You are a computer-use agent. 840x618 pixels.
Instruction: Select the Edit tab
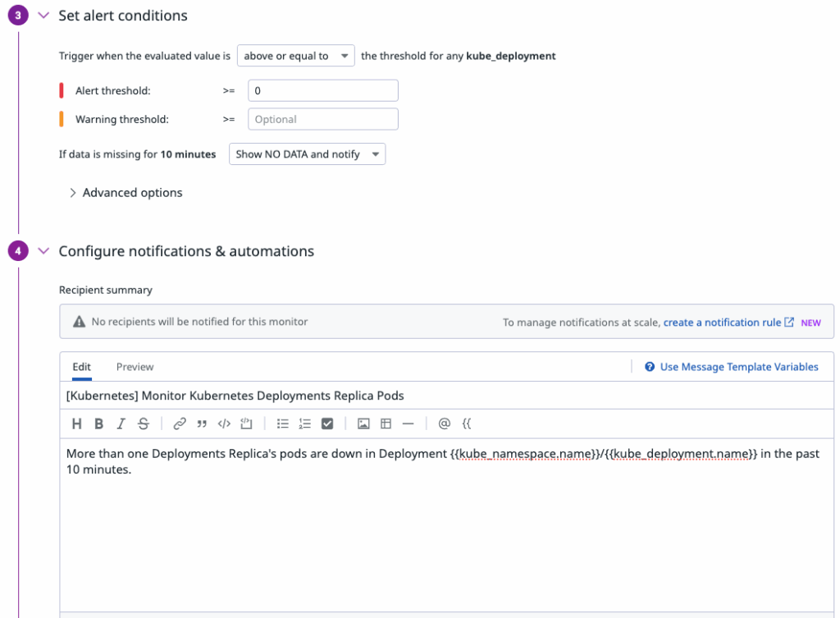click(x=81, y=367)
